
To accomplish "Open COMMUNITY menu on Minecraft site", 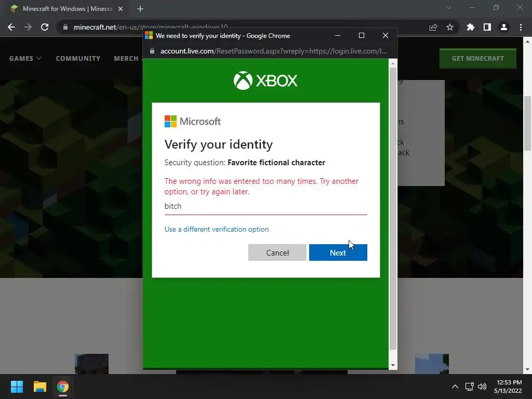I will [x=78, y=58].
